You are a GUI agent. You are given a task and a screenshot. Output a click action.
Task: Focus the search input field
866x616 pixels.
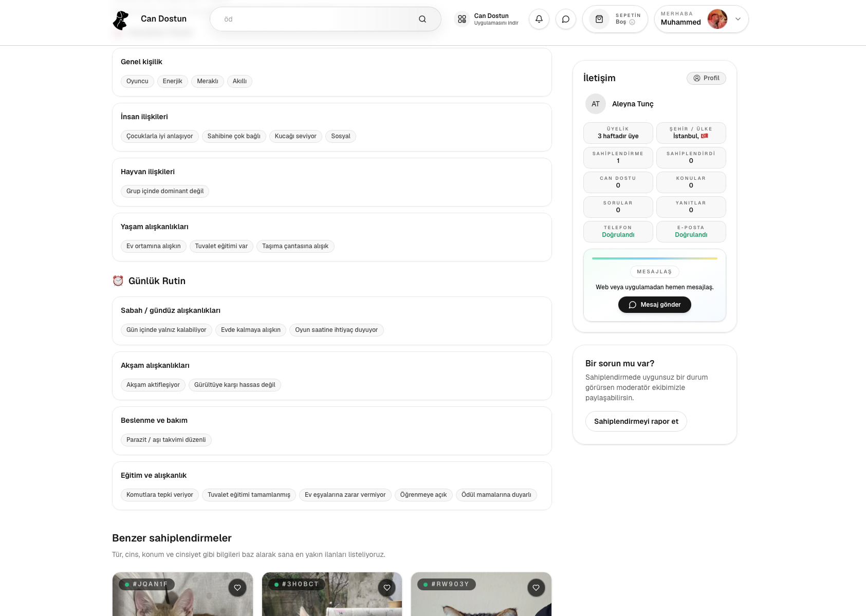coord(325,19)
